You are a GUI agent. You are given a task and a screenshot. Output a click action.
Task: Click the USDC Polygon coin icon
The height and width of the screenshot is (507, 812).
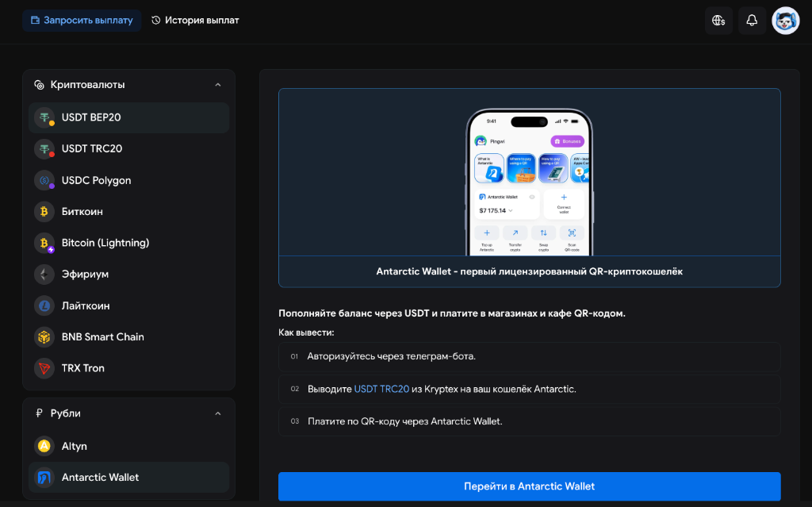coord(44,180)
